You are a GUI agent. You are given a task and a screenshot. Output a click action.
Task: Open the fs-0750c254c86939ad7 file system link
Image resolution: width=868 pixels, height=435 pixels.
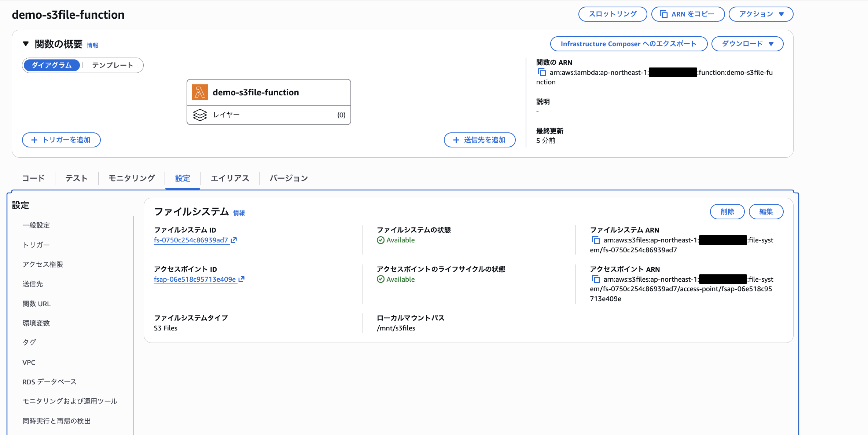click(191, 240)
